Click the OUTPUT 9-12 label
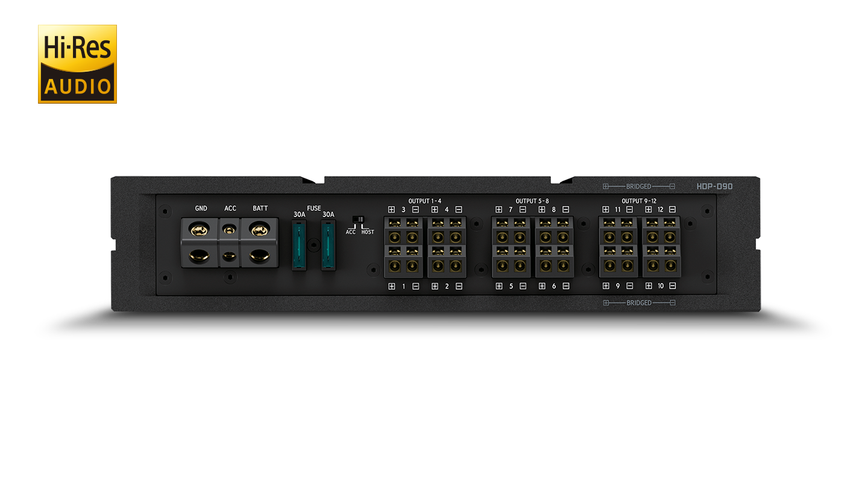 pos(639,201)
